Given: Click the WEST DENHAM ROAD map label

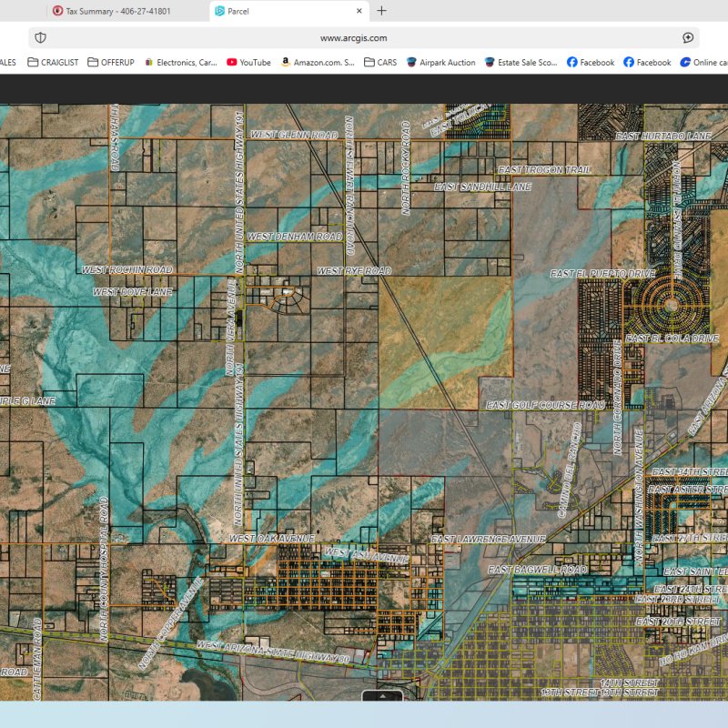Looking at the screenshot, I should point(295,237).
